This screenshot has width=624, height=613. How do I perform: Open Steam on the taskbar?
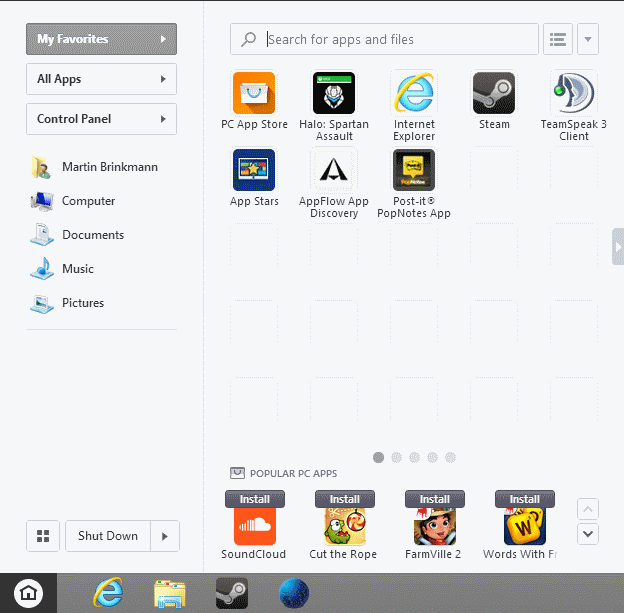[x=232, y=593]
